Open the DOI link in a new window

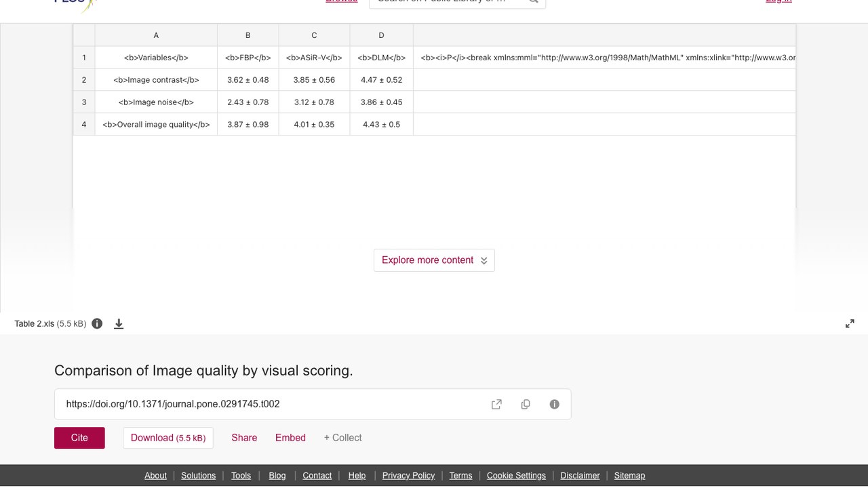click(496, 404)
